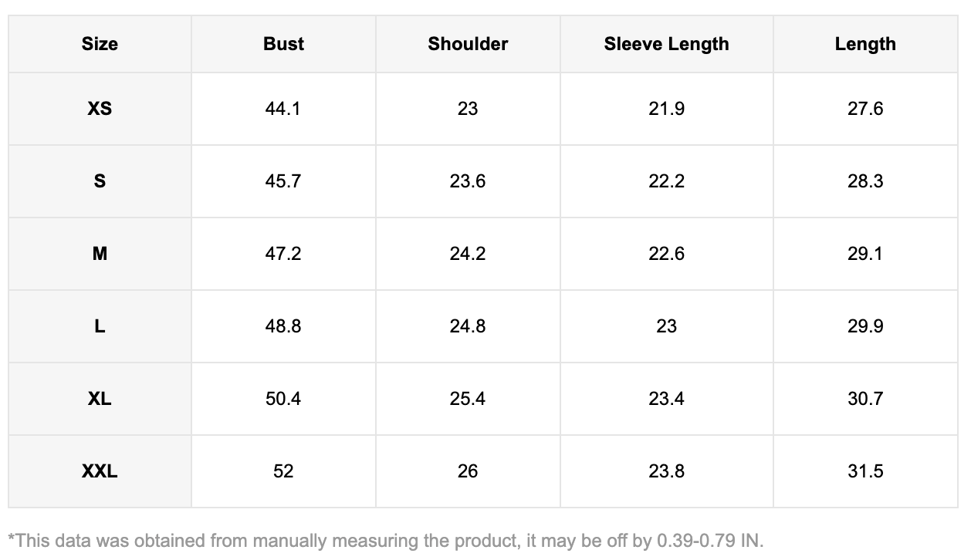Click the XS bust value 44.1
This screenshot has width=971, height=560.
283,109
